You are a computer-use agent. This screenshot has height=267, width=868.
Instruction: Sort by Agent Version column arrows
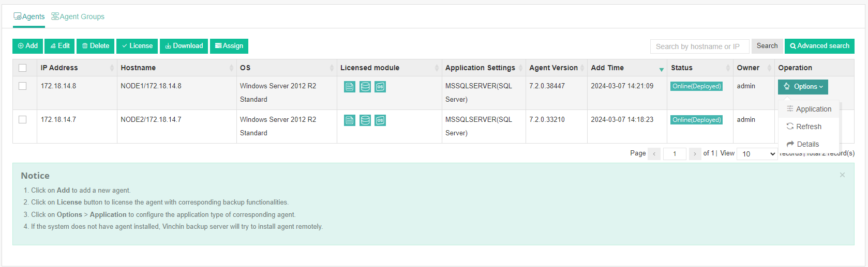pyautogui.click(x=582, y=68)
